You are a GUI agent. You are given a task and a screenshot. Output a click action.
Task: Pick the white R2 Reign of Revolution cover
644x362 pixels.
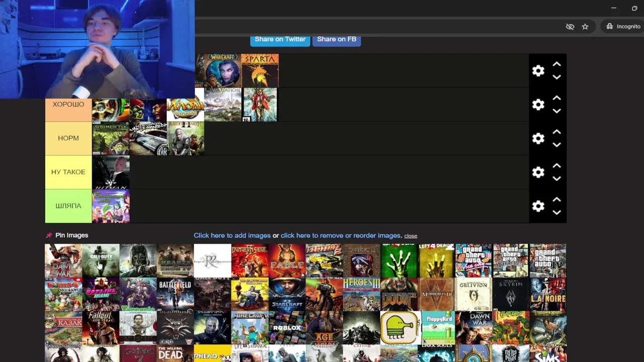coord(212,260)
